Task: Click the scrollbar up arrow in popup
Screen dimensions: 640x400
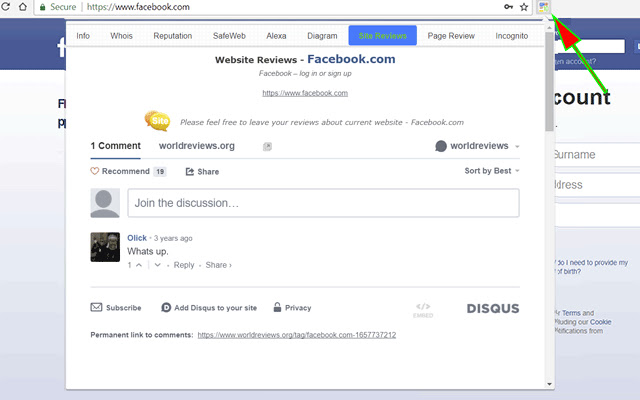Action: [x=549, y=27]
